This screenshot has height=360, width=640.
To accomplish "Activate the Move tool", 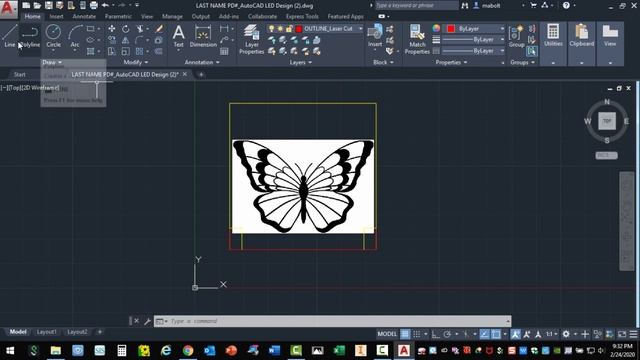I will point(111,29).
